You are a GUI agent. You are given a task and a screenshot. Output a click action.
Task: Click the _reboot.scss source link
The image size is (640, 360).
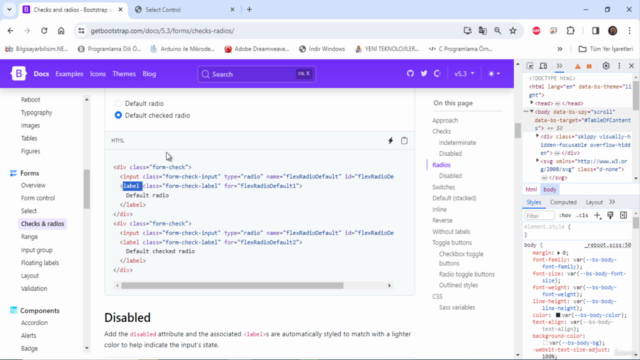[x=608, y=245]
